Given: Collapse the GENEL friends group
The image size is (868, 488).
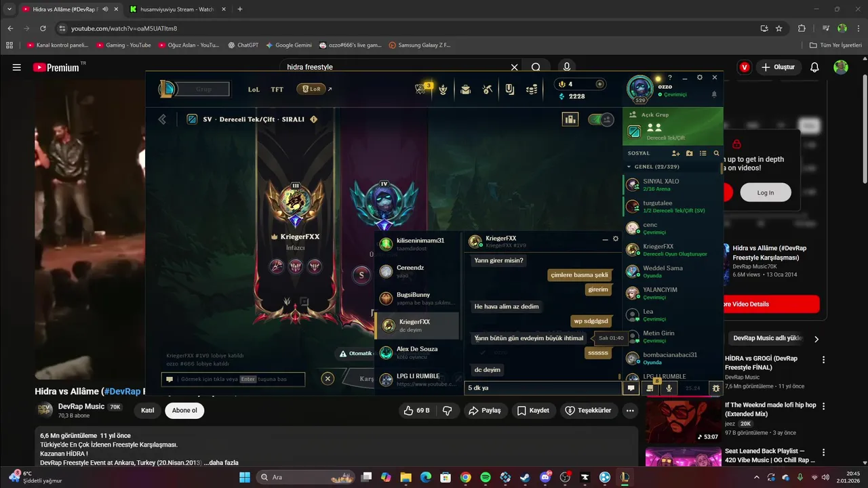Looking at the screenshot, I should 629,167.
